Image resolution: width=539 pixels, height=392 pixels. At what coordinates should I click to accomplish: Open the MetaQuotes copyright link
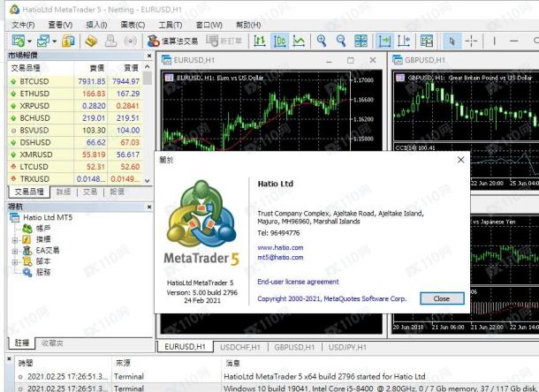331,298
